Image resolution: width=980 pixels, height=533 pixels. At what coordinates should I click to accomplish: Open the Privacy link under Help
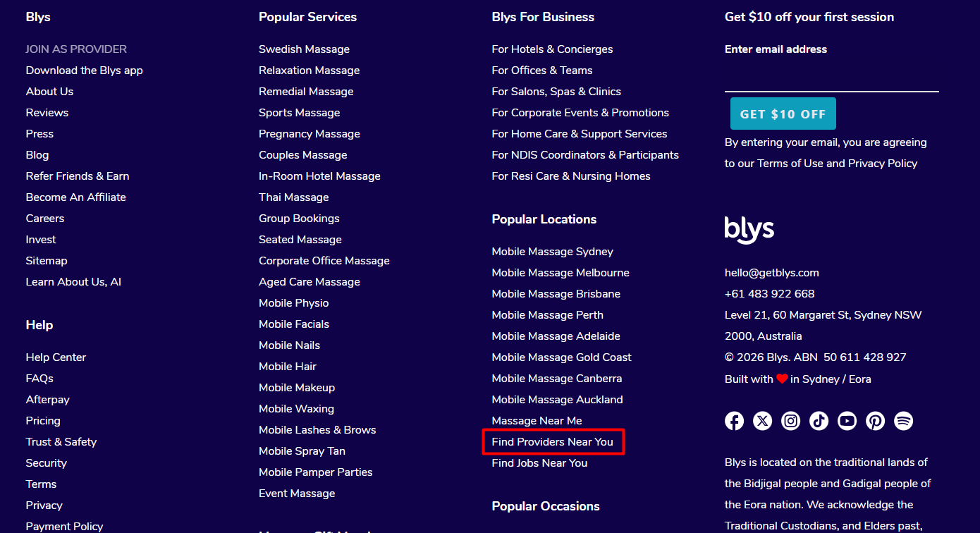(x=44, y=506)
